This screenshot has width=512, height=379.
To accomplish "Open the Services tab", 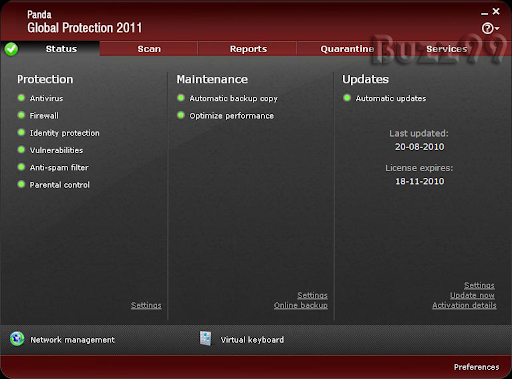I will pyautogui.click(x=446, y=49).
